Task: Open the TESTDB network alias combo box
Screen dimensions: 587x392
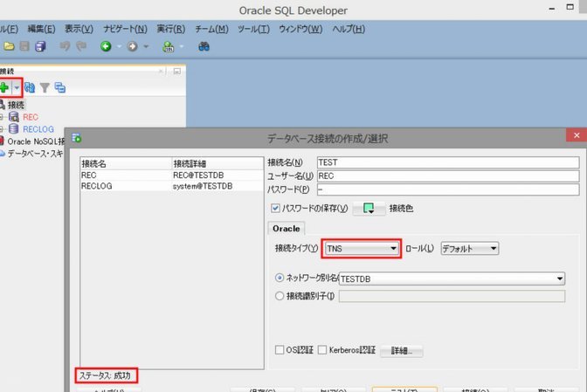Action: pos(452,279)
